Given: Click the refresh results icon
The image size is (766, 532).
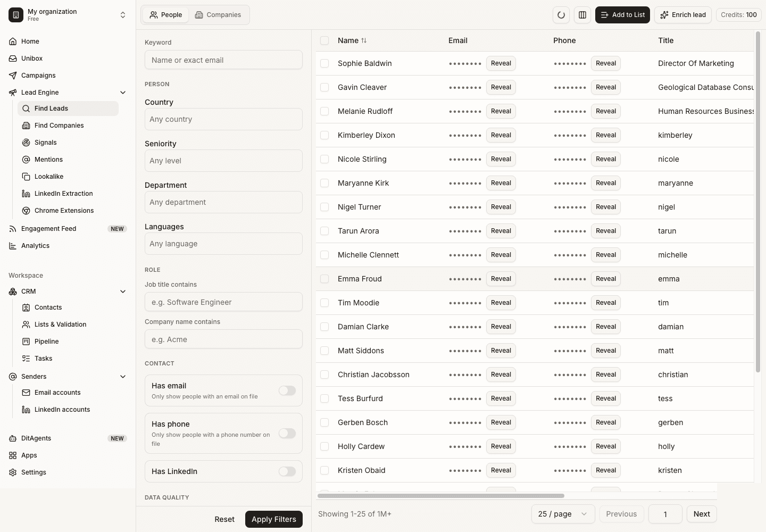Looking at the screenshot, I should 561,15.
